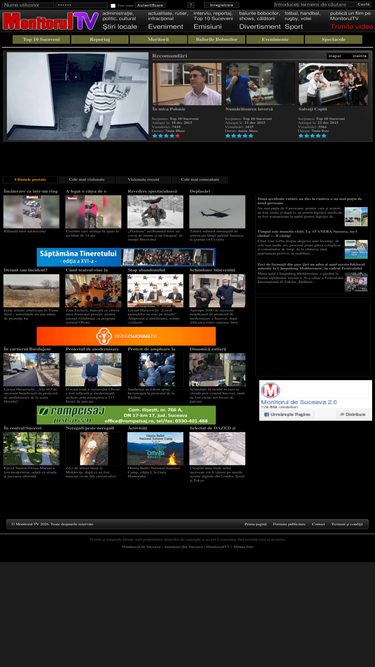Click Înapoi in Recomandări panel

click(335, 56)
